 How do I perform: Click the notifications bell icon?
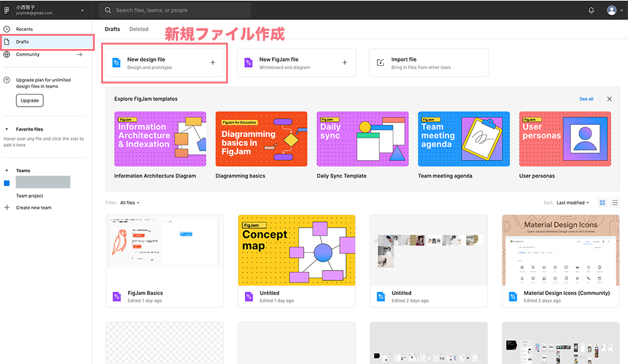coord(591,10)
